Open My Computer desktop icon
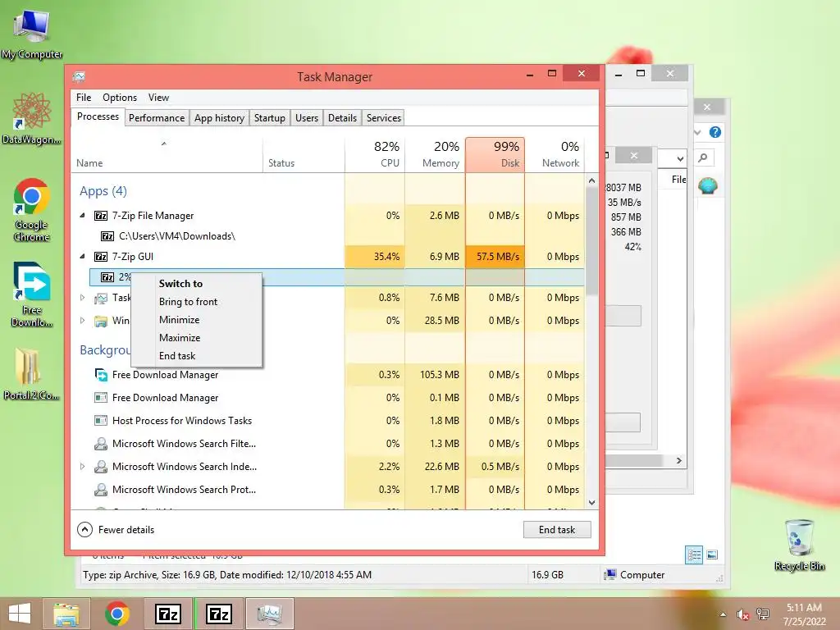 [32, 34]
